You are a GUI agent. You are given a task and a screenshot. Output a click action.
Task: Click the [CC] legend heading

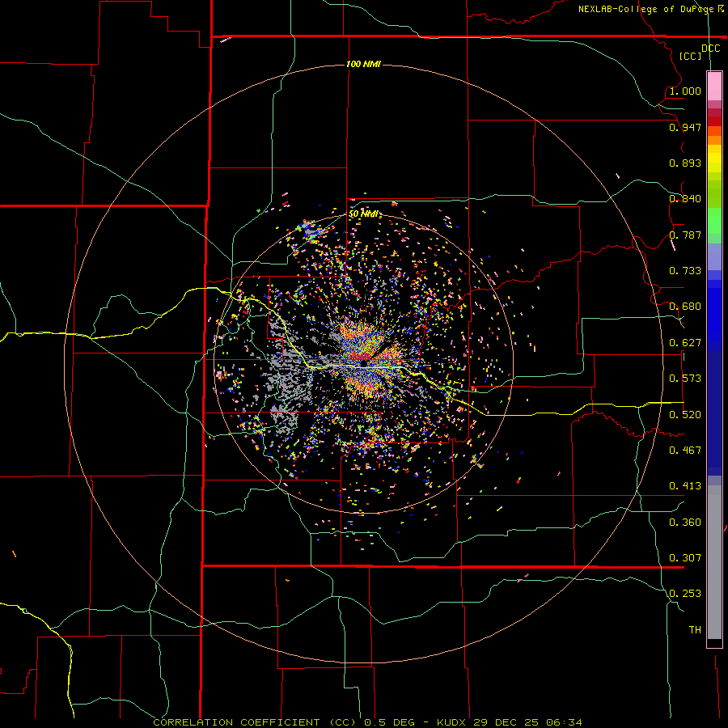[691, 56]
